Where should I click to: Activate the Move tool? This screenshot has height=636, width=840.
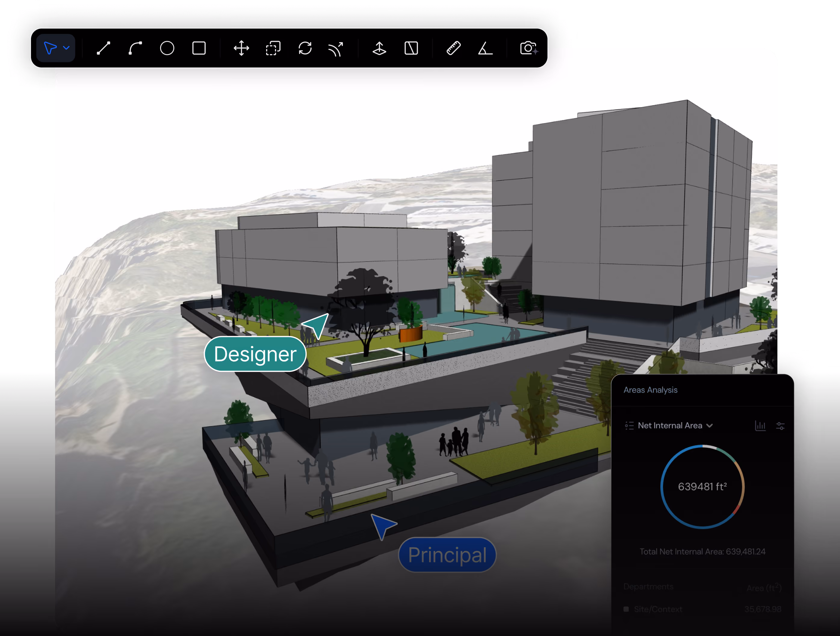click(241, 48)
